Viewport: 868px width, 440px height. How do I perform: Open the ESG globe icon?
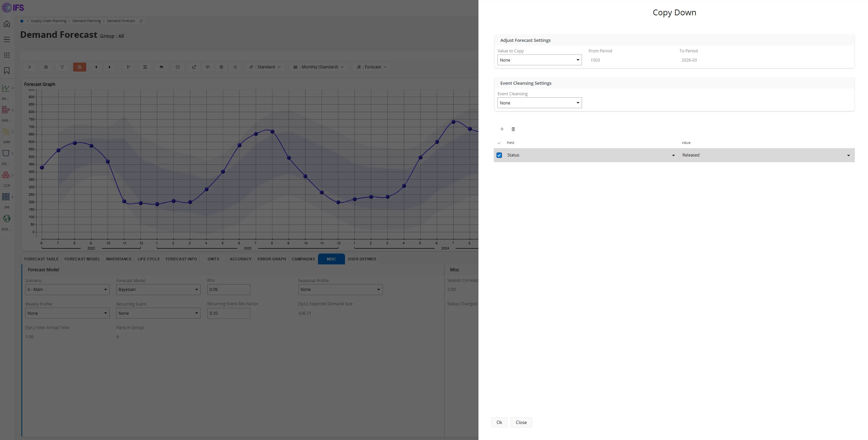pos(7,219)
